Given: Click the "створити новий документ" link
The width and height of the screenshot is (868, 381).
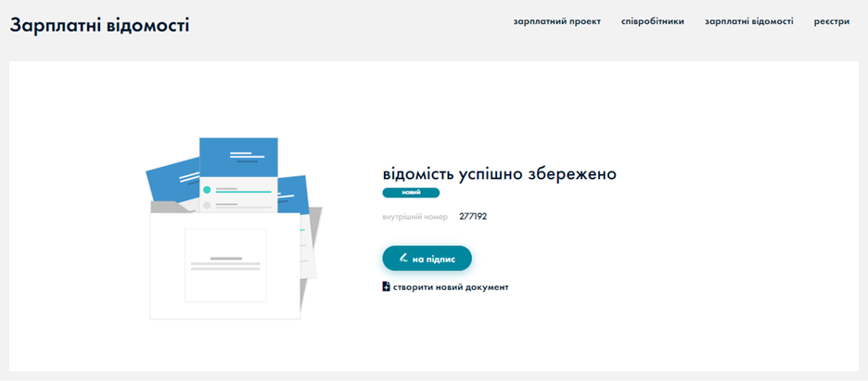Looking at the screenshot, I should click(x=451, y=287).
